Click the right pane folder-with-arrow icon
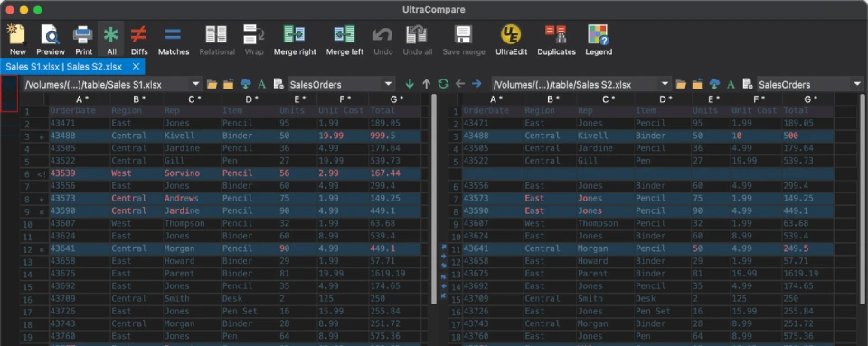The height and width of the screenshot is (346, 868). pos(697,84)
